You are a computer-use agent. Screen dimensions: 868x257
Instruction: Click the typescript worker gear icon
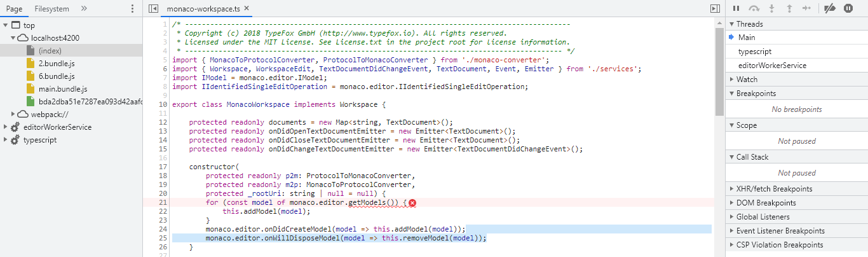(15, 139)
